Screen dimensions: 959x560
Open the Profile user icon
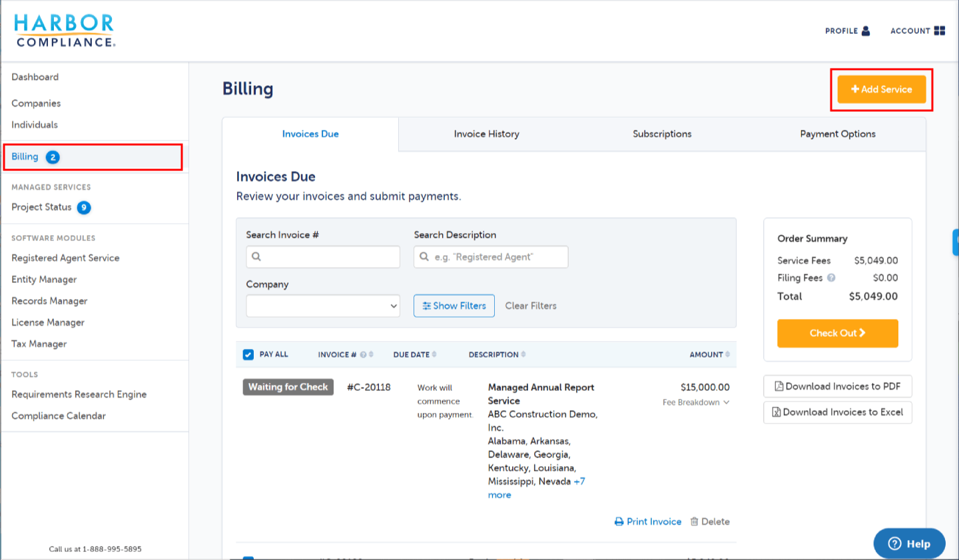[866, 31]
